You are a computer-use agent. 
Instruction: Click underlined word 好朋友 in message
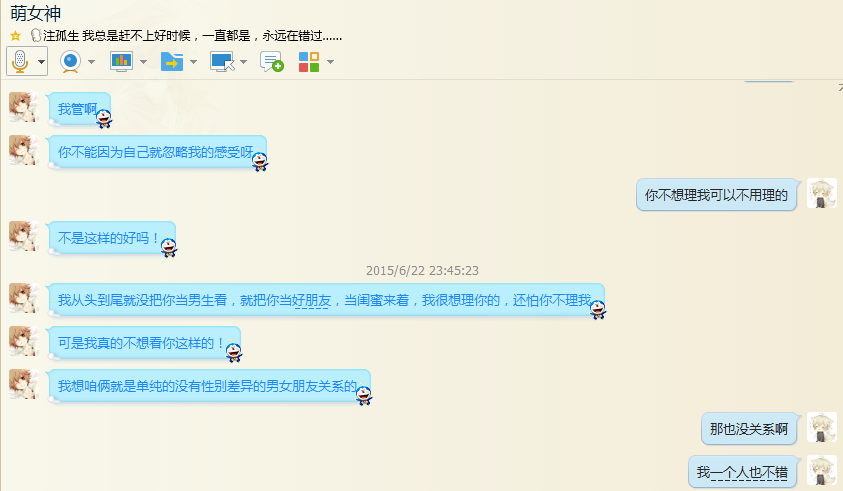(x=311, y=300)
